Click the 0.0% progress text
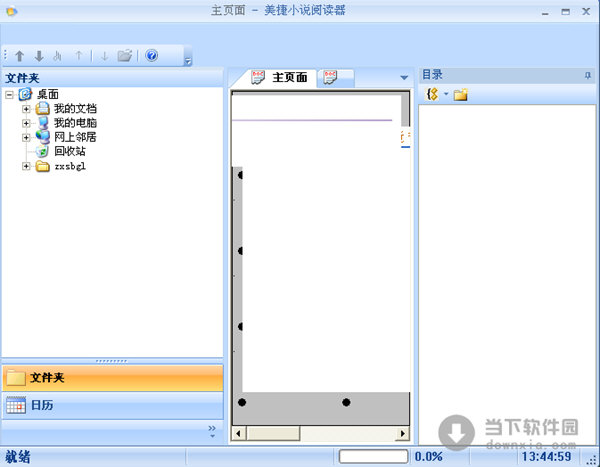 pyautogui.click(x=429, y=456)
